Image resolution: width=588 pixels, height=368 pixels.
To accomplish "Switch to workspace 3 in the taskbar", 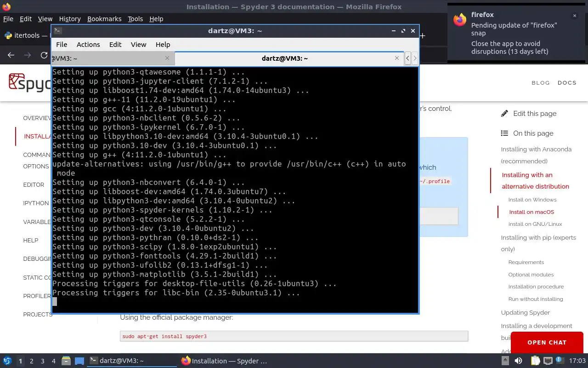I will pos(42,361).
